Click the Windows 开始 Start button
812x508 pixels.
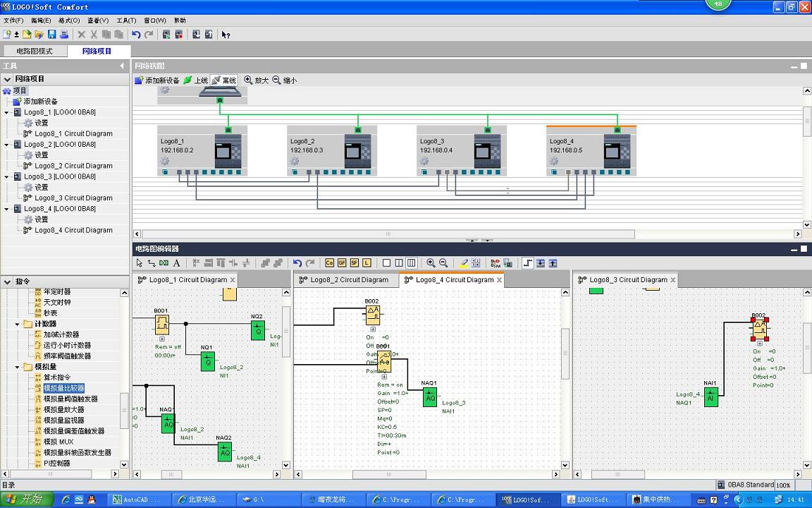tap(26, 500)
